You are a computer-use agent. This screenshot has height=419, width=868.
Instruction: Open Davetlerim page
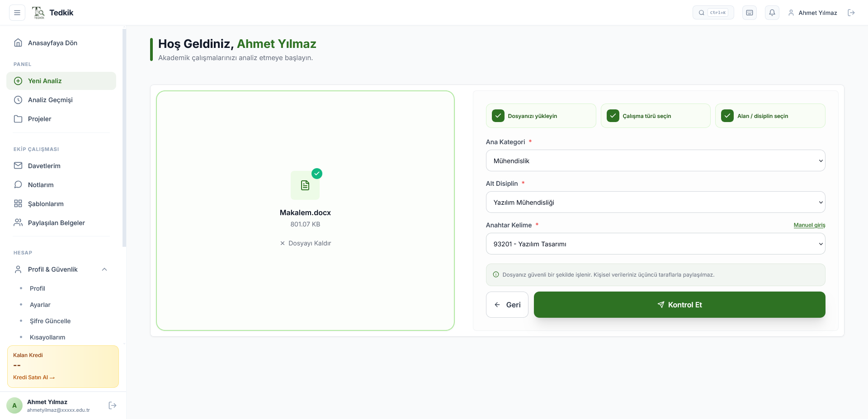(x=61, y=166)
